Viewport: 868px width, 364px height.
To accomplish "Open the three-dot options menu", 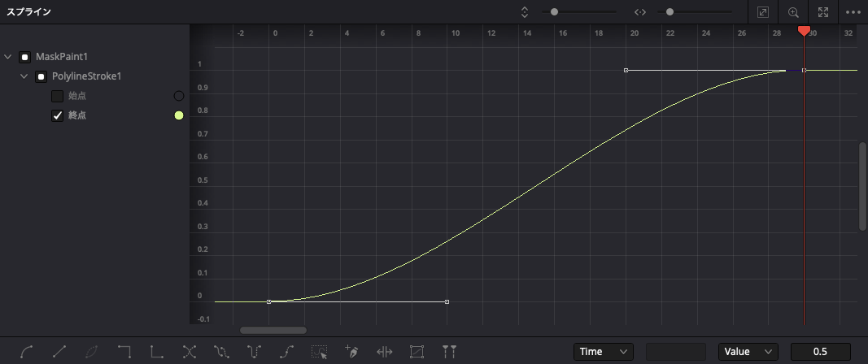I will pyautogui.click(x=853, y=12).
